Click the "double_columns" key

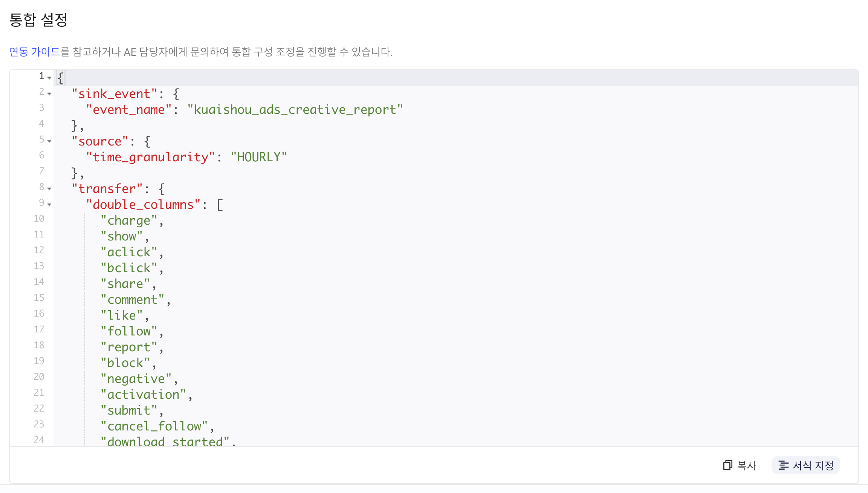143,205
